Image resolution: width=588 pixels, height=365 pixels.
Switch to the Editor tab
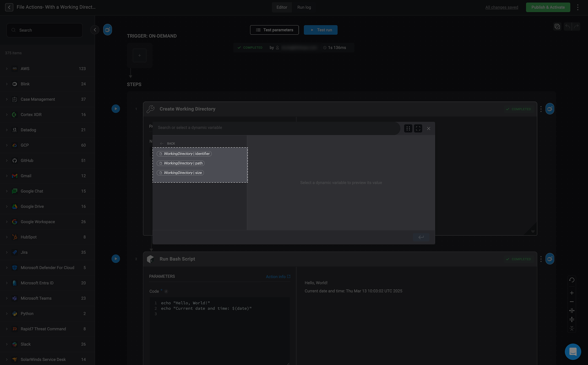(x=282, y=7)
